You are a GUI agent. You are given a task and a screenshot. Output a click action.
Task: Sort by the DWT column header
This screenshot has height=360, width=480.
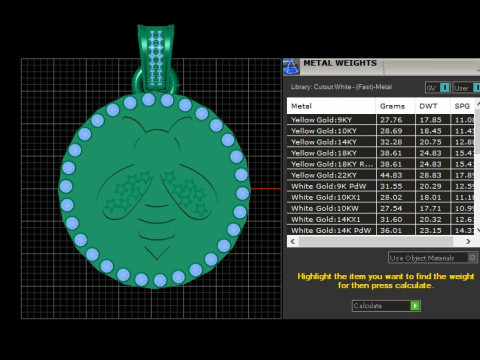tap(433, 106)
